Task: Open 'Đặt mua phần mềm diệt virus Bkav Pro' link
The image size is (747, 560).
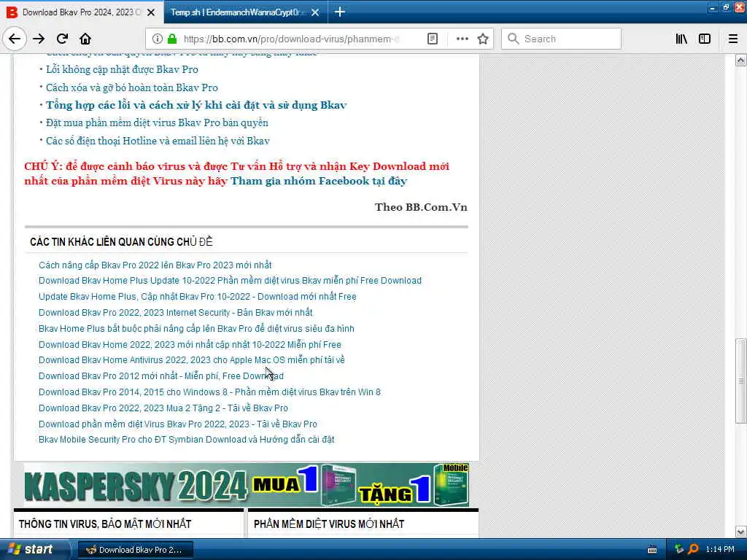Action: tap(158, 122)
